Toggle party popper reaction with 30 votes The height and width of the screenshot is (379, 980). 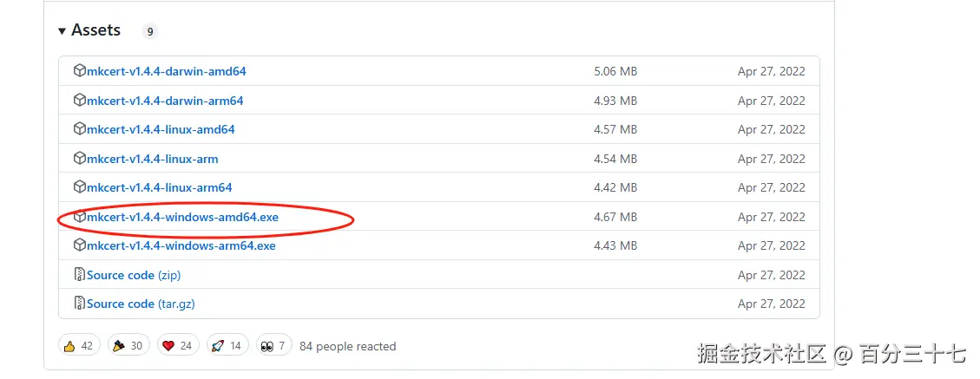(128, 345)
